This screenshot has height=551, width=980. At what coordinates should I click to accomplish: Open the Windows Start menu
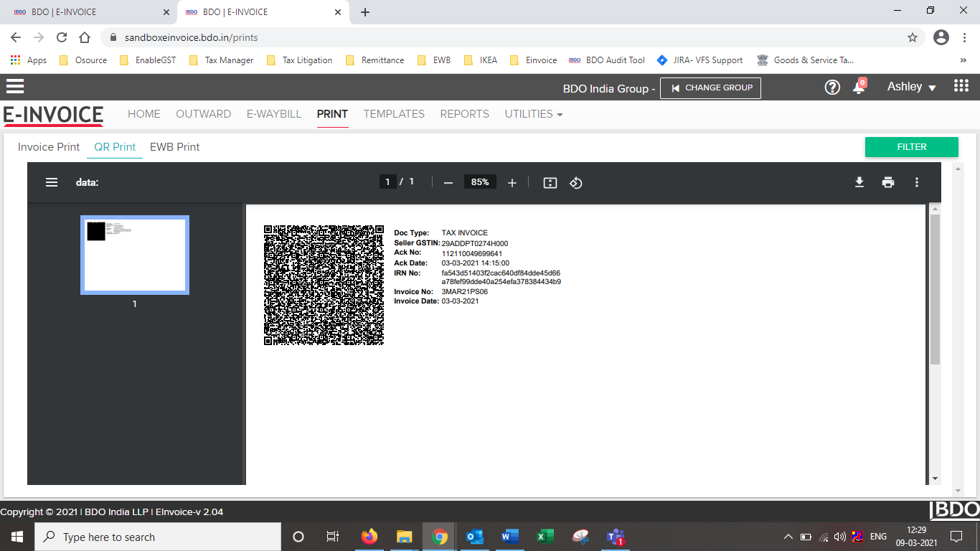(17, 537)
